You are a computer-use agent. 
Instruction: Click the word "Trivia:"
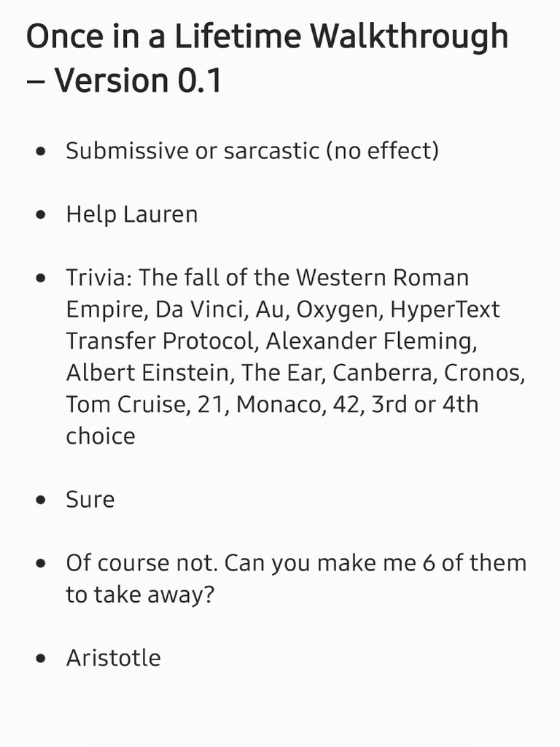click(x=99, y=278)
